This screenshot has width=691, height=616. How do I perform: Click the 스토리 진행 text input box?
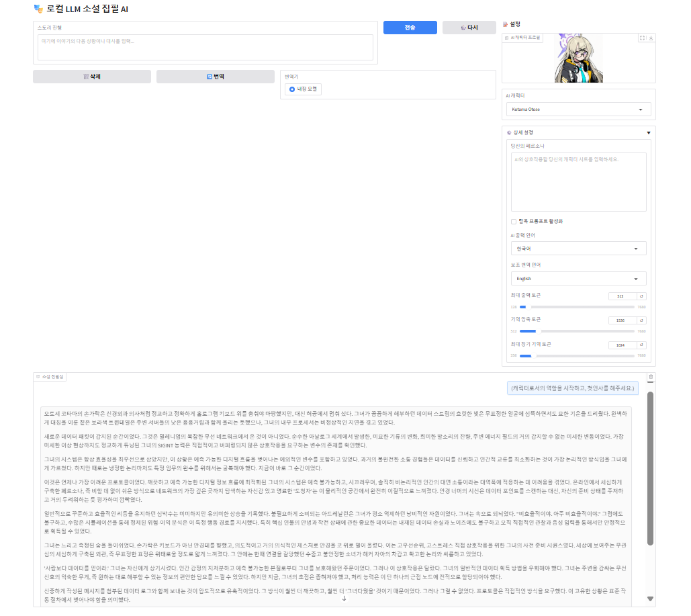point(205,47)
